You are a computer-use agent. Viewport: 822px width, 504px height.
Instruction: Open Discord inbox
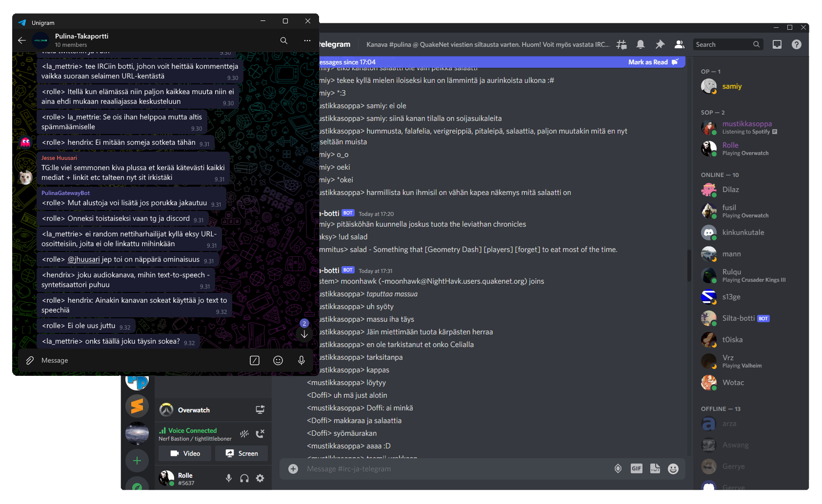[777, 44]
